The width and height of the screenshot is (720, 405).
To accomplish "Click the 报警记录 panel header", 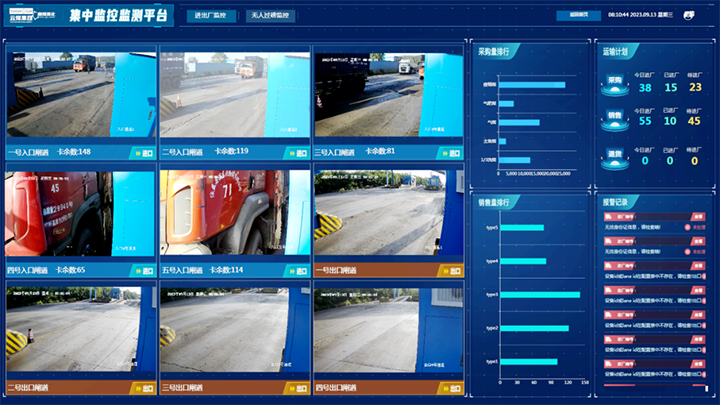I will tap(616, 202).
